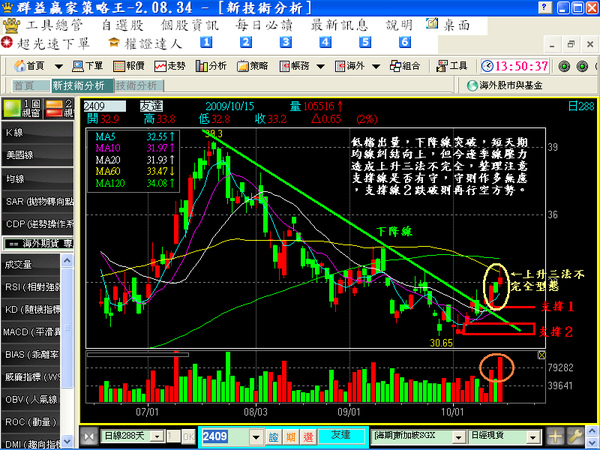Viewport: 600px width, 450px height.
Task: Expand the dropdown arrow next to 首頁
Action: pos(59,67)
